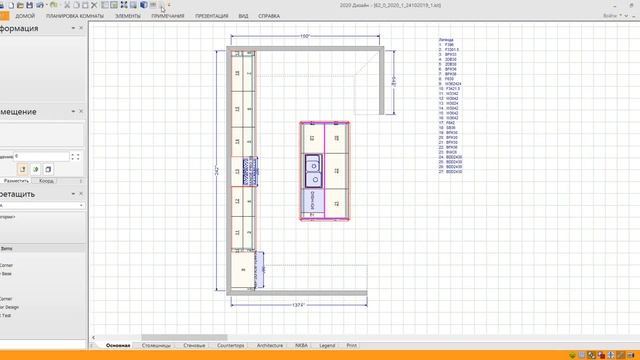Select the double sink in island
The width and height of the screenshot is (640, 360).
click(x=313, y=171)
